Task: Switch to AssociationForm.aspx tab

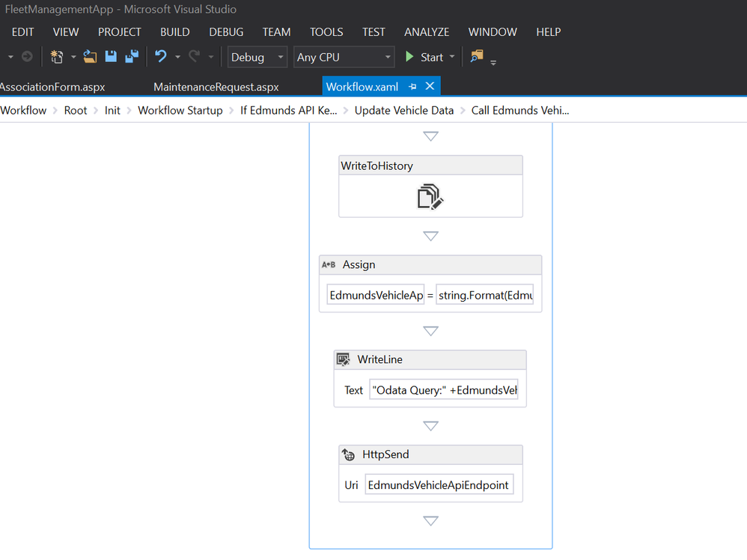Action: click(x=52, y=87)
